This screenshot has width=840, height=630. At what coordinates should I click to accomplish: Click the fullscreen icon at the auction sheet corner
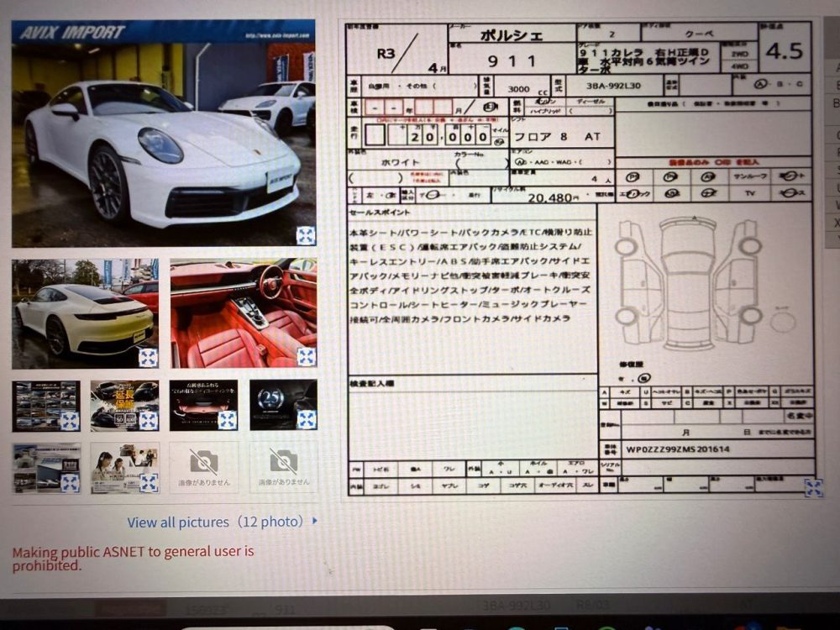[x=812, y=488]
